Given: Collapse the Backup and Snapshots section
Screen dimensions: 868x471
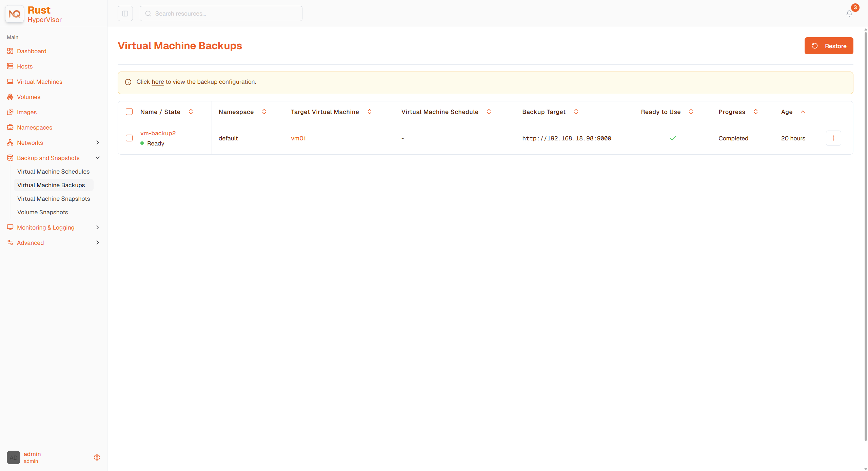Looking at the screenshot, I should [x=54, y=158].
